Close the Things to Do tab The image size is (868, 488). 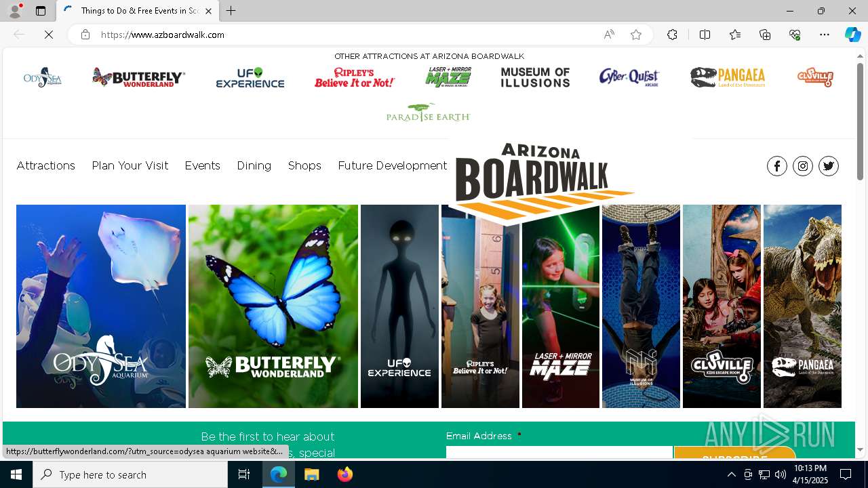click(x=209, y=11)
